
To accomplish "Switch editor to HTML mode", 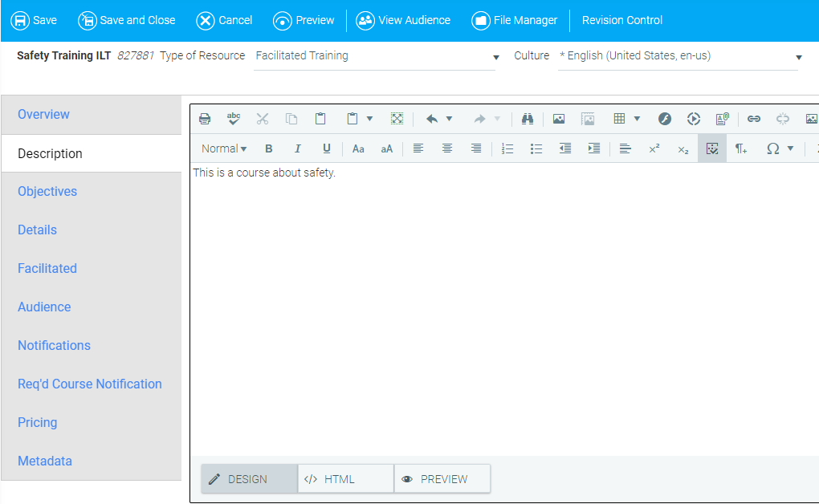I will (346, 479).
